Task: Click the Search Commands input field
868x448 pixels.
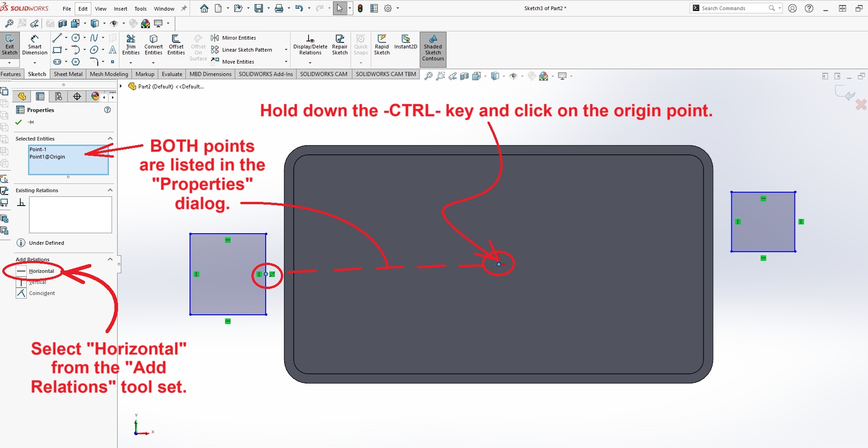Action: pyautogui.click(x=733, y=8)
